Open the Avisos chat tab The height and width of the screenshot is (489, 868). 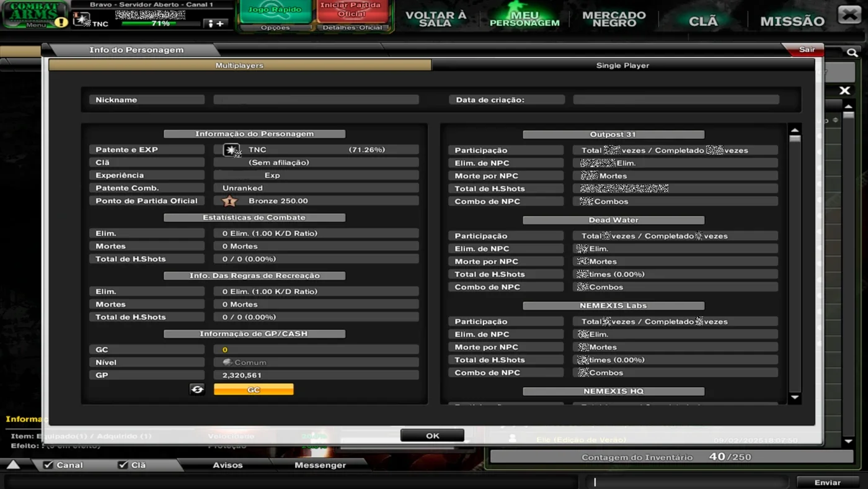[x=228, y=465]
